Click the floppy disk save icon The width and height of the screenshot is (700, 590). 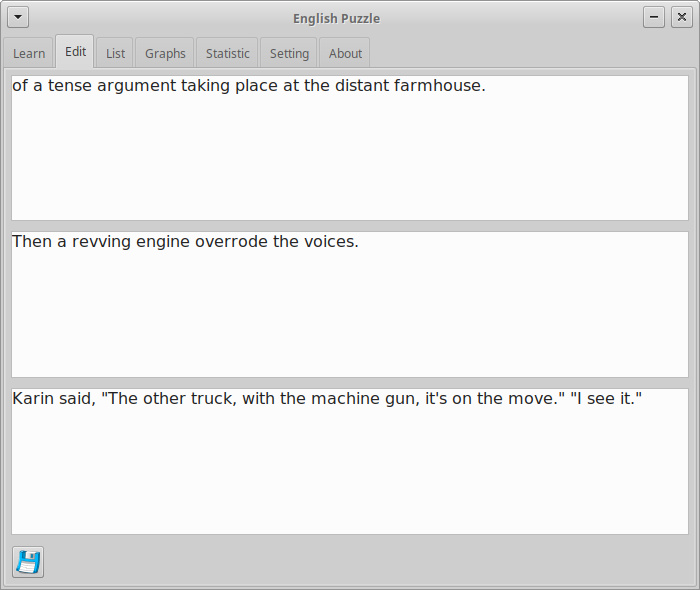[x=28, y=562]
